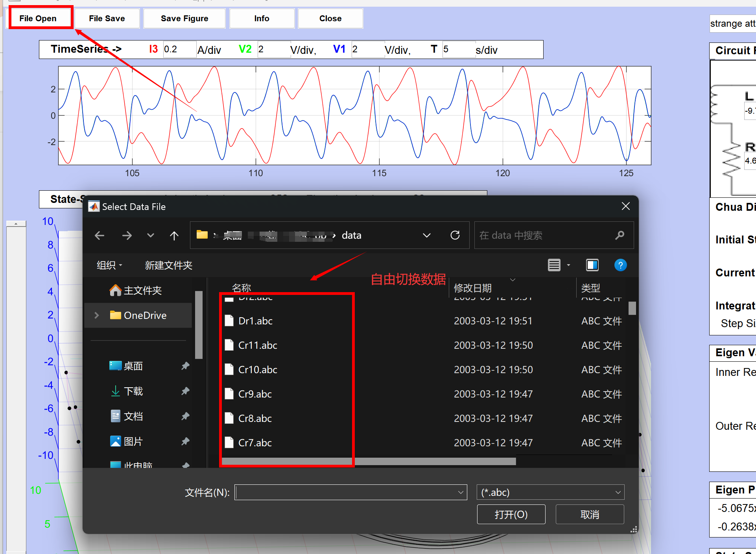This screenshot has height=554, width=756.
Task: Click the search magnifier icon
Action: click(620, 235)
